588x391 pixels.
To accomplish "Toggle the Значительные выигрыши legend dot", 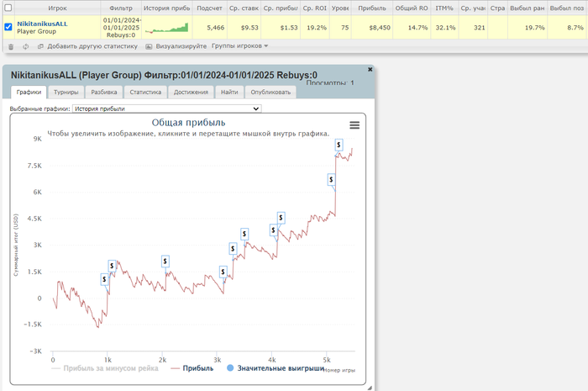I will point(230,368).
